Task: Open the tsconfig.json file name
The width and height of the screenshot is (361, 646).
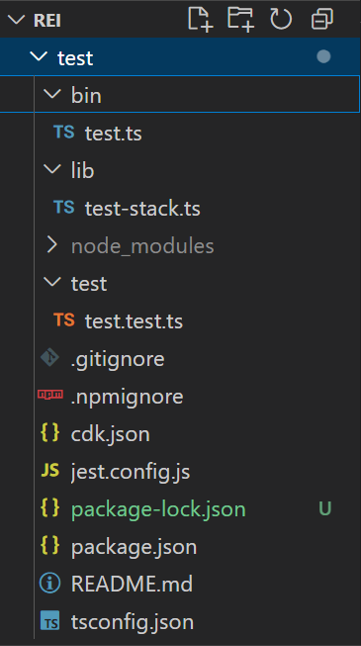Action: coord(132,622)
